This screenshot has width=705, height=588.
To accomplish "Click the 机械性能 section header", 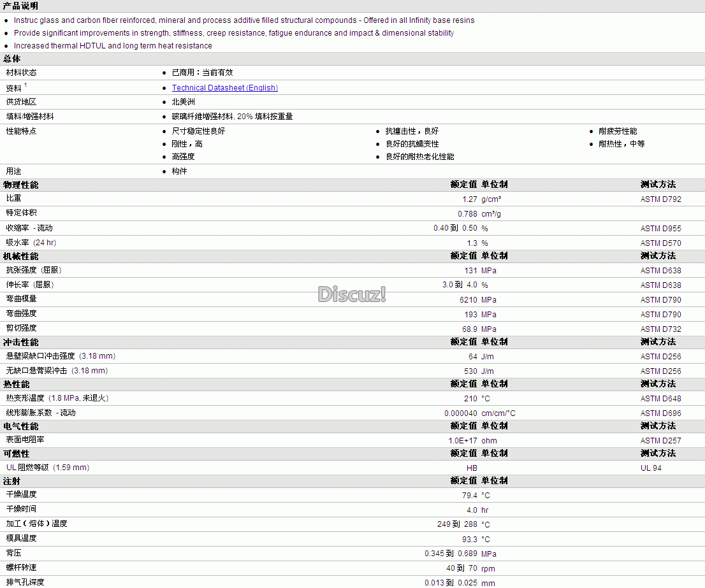I will [20, 256].
